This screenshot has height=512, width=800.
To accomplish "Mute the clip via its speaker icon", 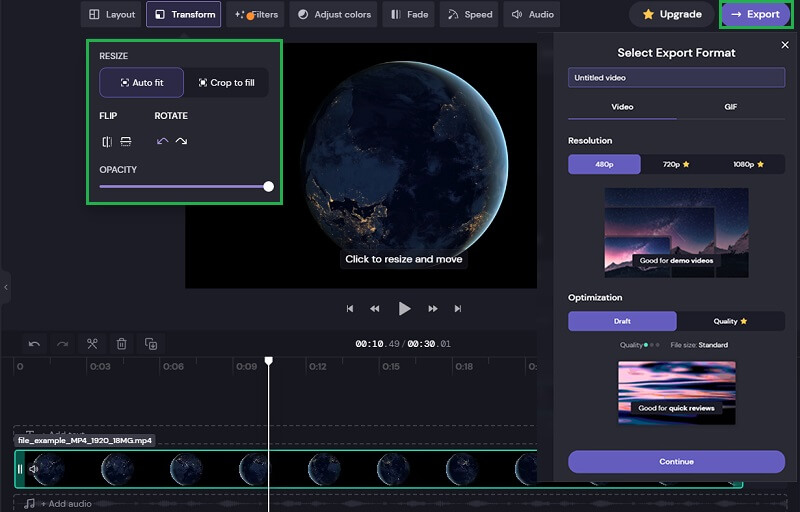I will click(34, 469).
